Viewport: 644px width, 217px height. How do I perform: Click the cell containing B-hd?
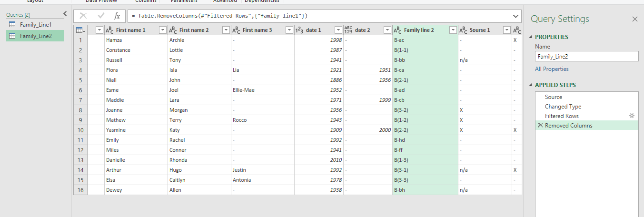tap(425, 140)
